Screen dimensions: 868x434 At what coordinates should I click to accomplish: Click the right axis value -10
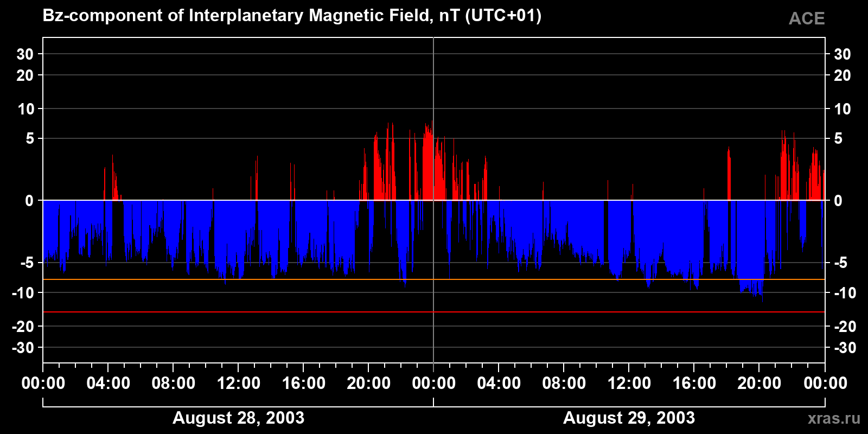click(x=845, y=293)
